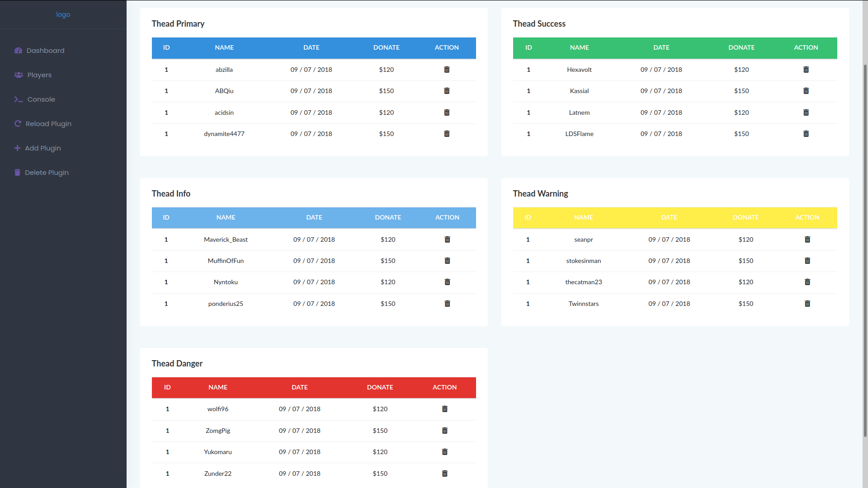Remove Hexavolt entry using trash icon
Screen dimensions: 868x488
[806, 70]
